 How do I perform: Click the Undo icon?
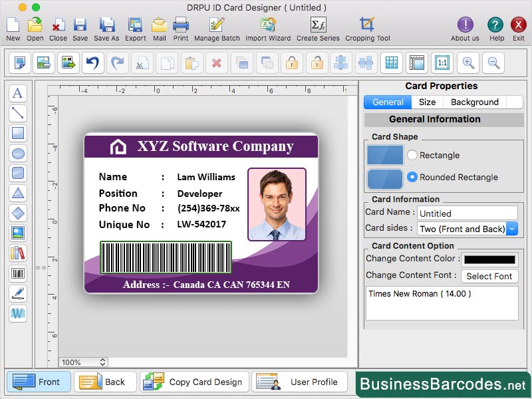pos(94,63)
